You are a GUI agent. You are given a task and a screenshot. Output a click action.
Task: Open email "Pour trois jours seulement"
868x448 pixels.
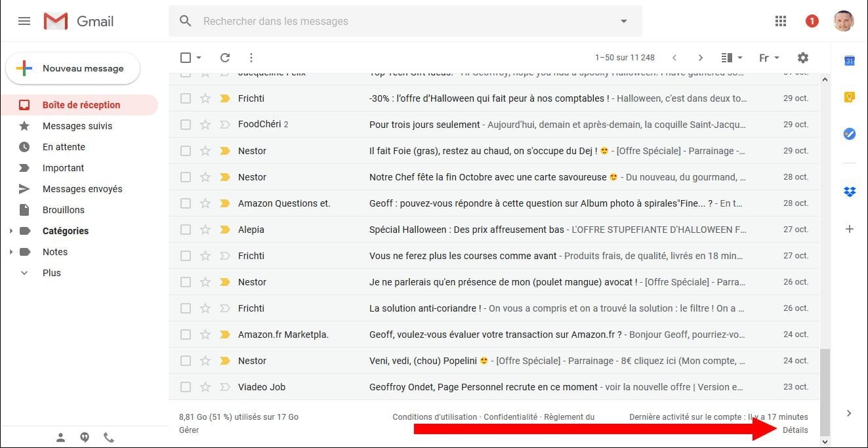[424, 125]
